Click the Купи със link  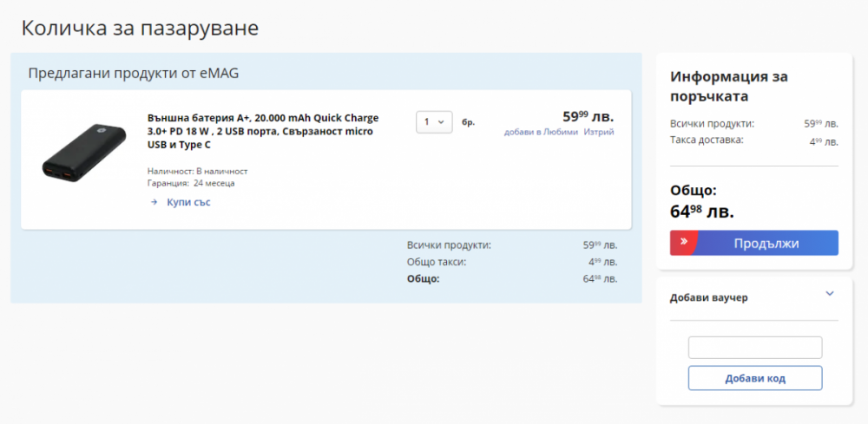[x=188, y=202]
